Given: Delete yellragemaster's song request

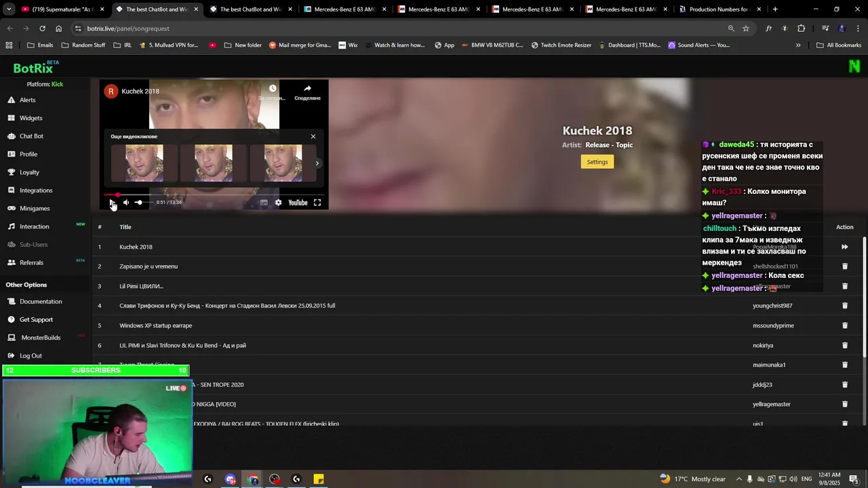Looking at the screenshot, I should (x=845, y=404).
